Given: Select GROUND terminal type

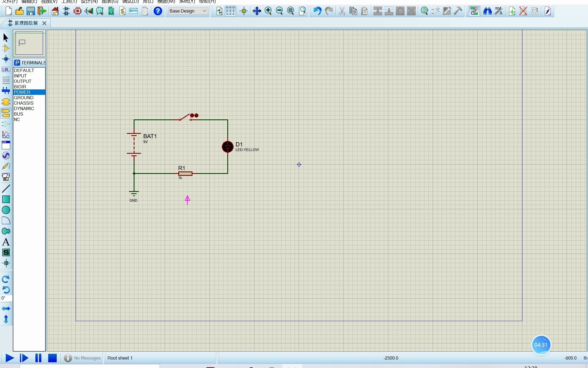Looking at the screenshot, I should point(23,98).
